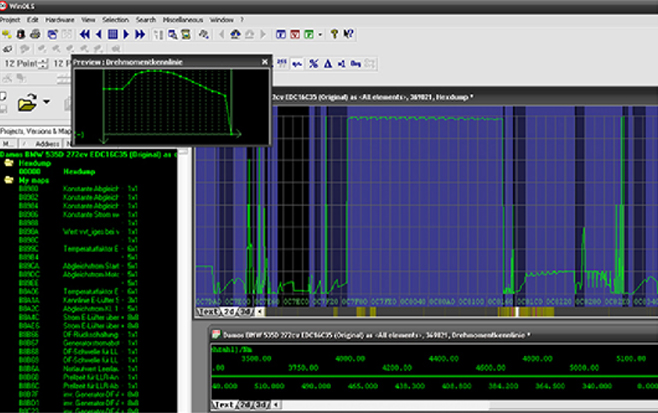Click the blue square icon between navigation arrows
The width and height of the screenshot is (658, 413).
[112, 34]
